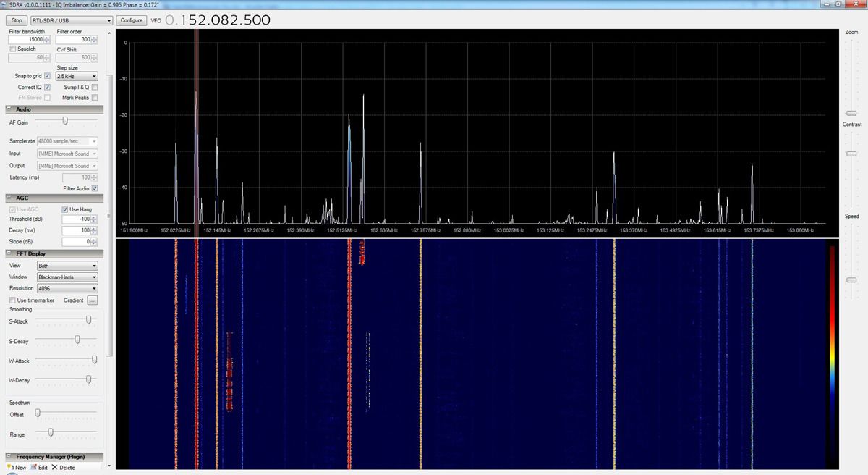Open the RTL-SDR / USB source dropdown
Viewport: 868px width, 475px height.
click(72, 21)
